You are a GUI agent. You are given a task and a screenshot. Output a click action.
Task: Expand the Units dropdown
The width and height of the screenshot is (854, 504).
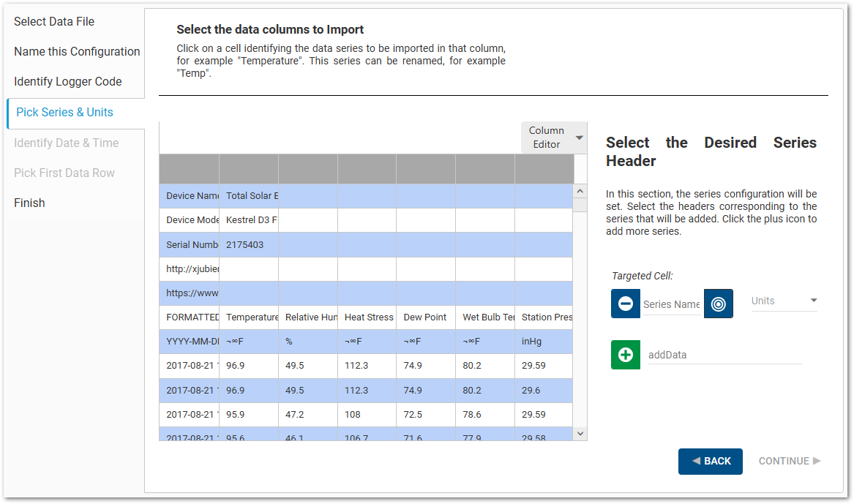[784, 301]
